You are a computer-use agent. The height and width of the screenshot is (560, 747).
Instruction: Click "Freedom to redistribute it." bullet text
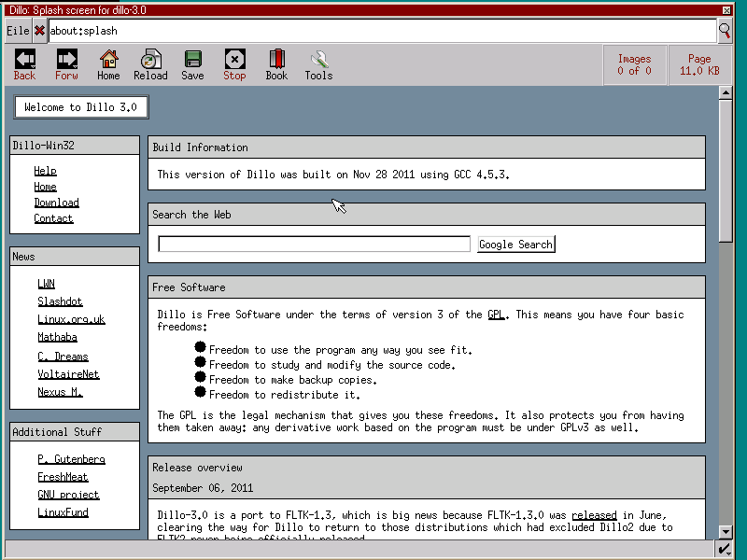[x=285, y=395]
